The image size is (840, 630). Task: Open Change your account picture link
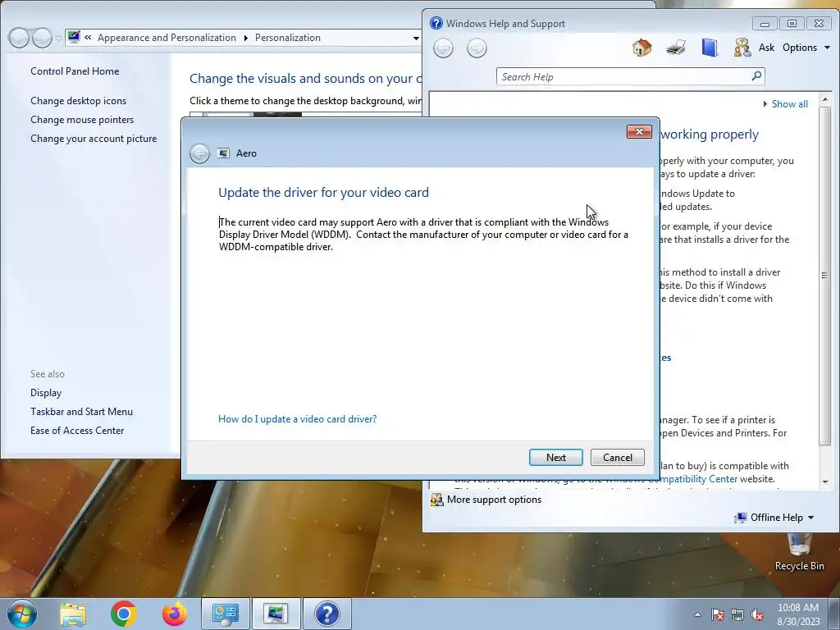point(94,138)
